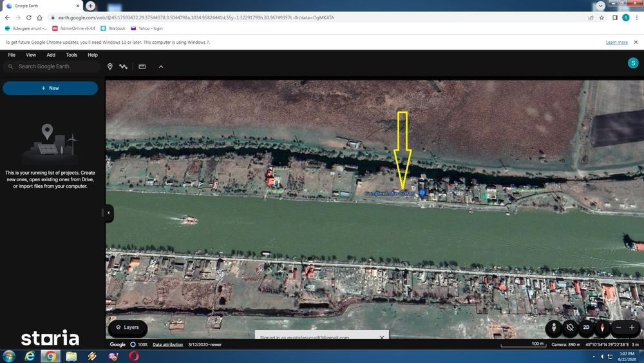Bookmark this page with the star
This screenshot has width=644, height=363.
point(601,17)
